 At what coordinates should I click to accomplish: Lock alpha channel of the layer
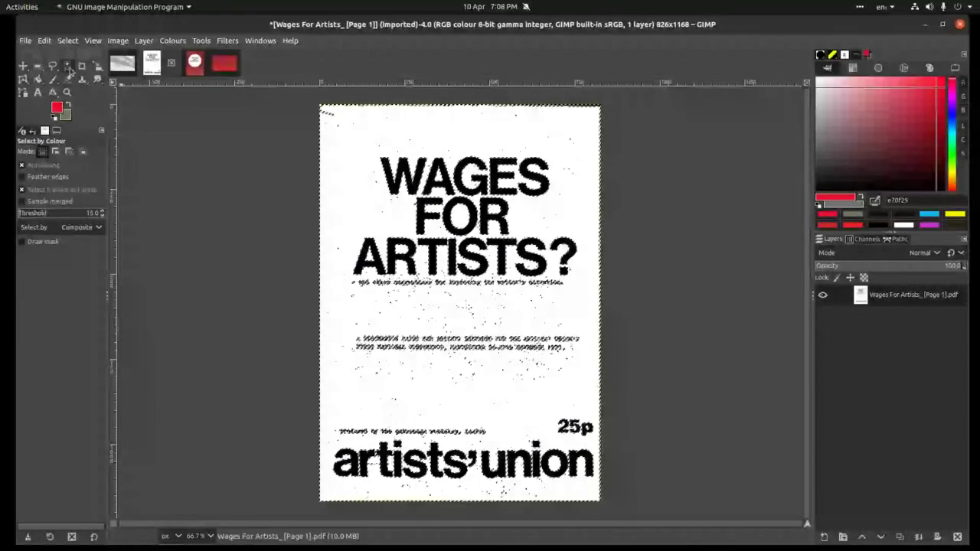click(864, 278)
